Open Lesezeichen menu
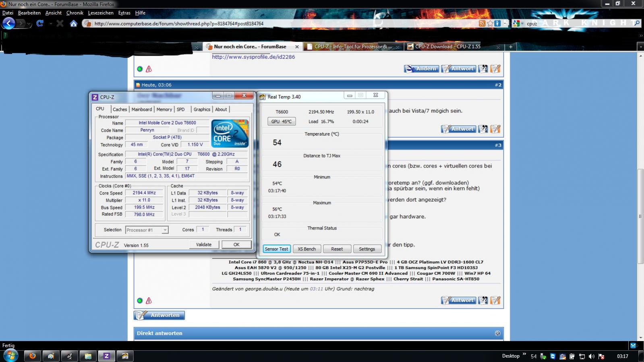 101,13
